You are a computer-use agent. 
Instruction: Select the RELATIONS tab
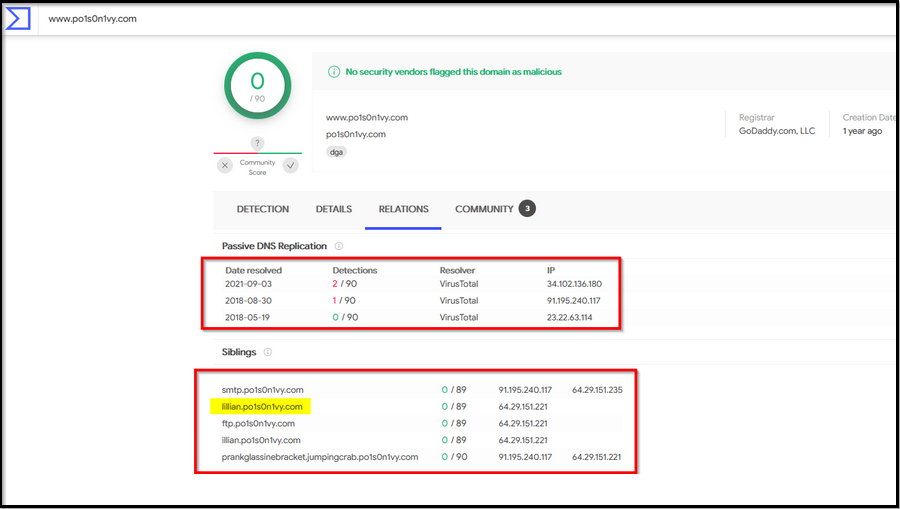pyautogui.click(x=404, y=209)
